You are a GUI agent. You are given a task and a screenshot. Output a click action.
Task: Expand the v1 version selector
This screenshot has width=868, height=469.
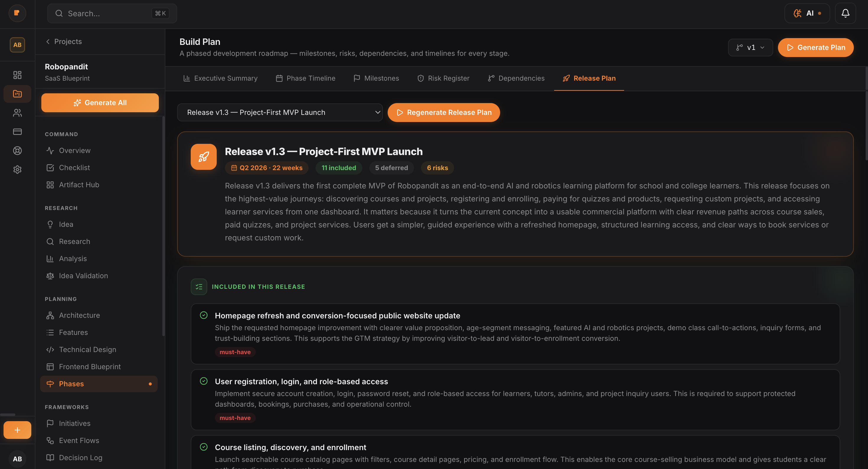click(x=750, y=47)
